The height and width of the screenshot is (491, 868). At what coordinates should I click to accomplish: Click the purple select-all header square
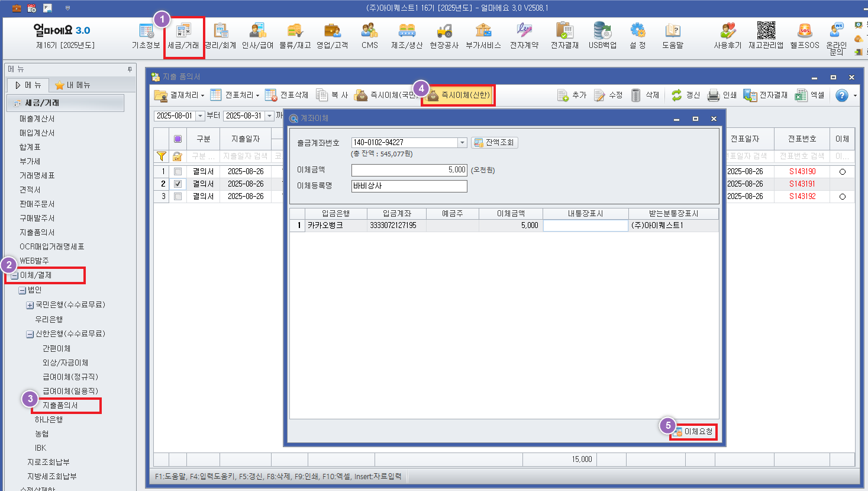coord(178,139)
